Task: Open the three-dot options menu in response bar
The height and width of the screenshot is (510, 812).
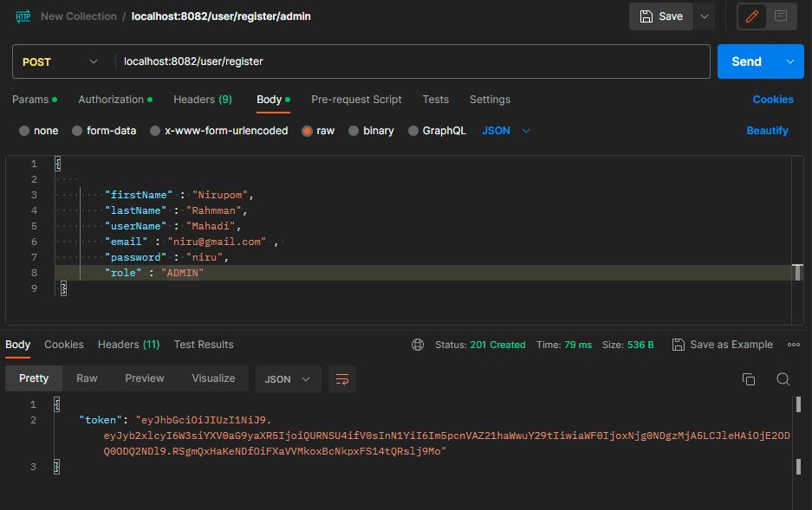Action: (x=793, y=345)
